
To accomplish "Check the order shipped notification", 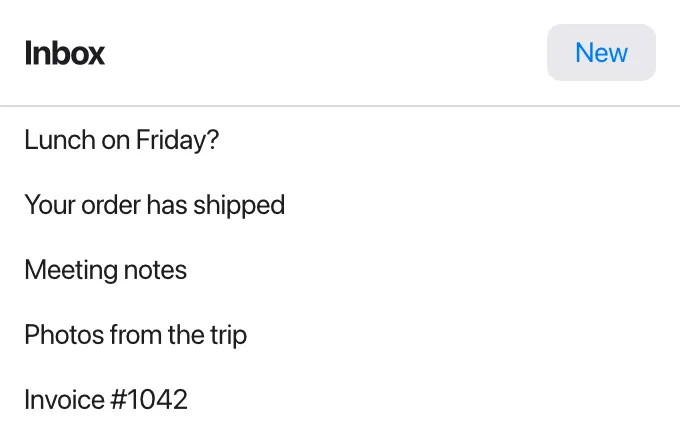I will click(x=340, y=205).
